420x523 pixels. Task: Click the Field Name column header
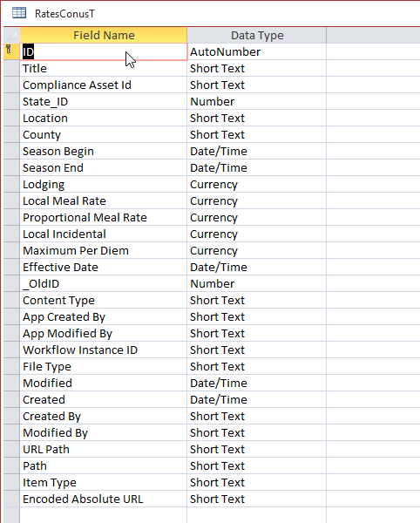(104, 36)
